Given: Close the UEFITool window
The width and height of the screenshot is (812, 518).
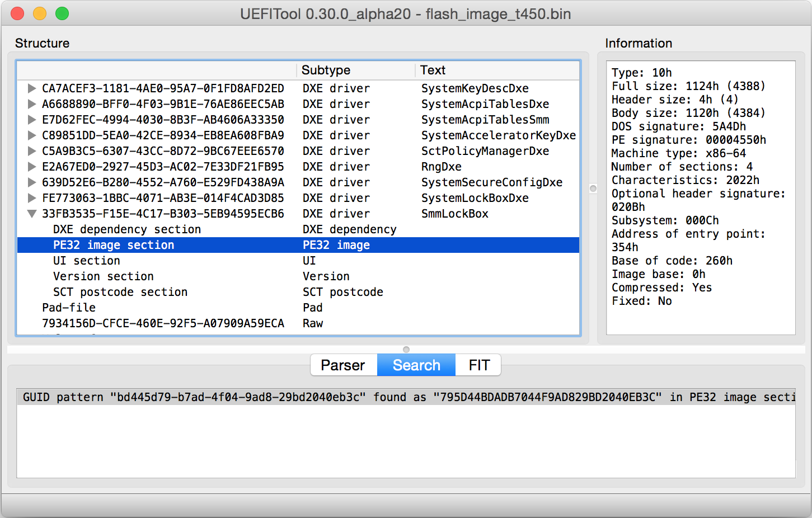Looking at the screenshot, I should click(17, 13).
